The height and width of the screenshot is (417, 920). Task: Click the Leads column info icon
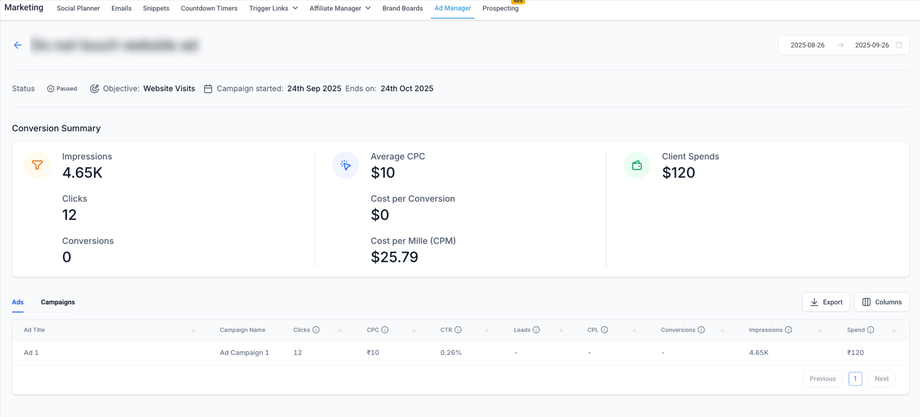coord(536,330)
